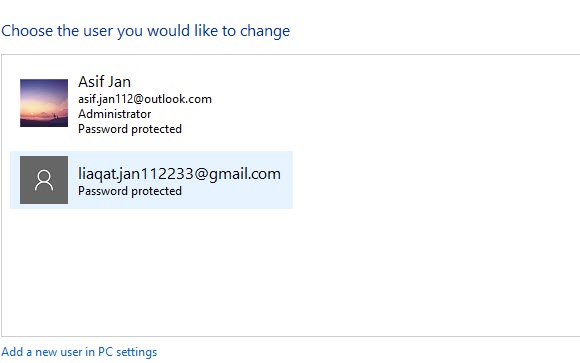580x363 pixels.
Task: Click the empty space in the user list box
Action: 290,273
